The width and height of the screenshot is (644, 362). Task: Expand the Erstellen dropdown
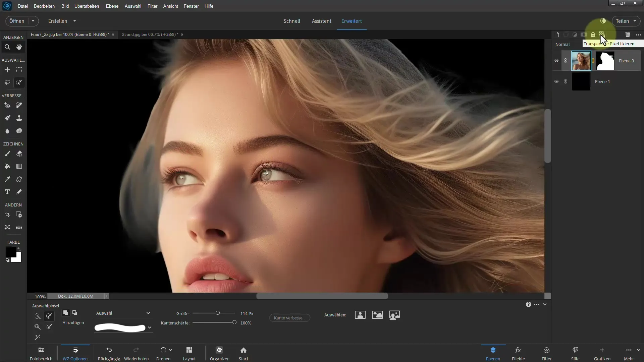[74, 21]
